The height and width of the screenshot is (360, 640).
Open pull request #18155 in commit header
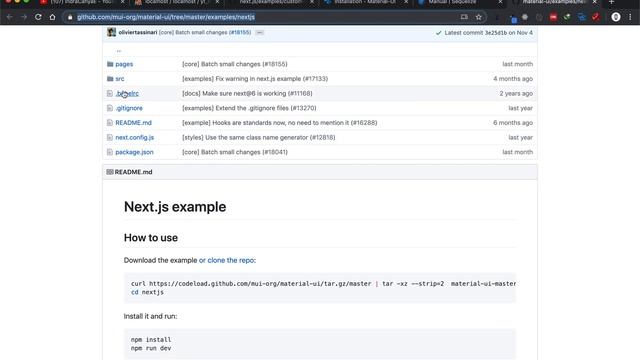coord(240,32)
